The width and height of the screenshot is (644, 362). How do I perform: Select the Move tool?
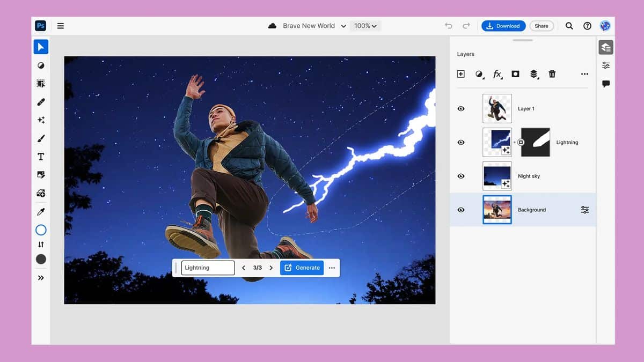(41, 47)
